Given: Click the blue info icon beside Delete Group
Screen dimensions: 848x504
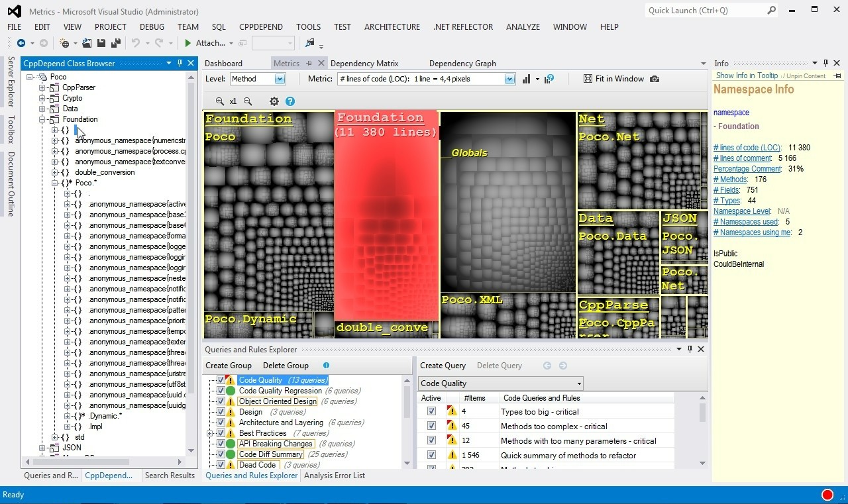Looking at the screenshot, I should tap(325, 365).
